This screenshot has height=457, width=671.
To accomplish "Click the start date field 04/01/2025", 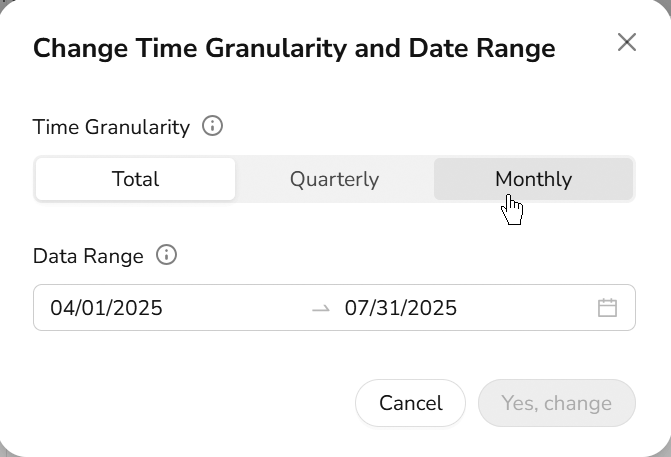I will coord(107,308).
